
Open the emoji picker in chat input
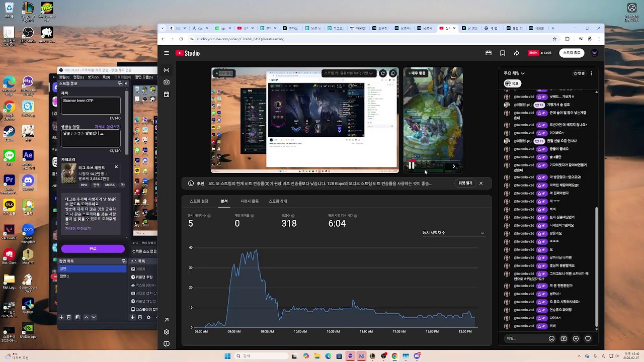tap(551, 339)
